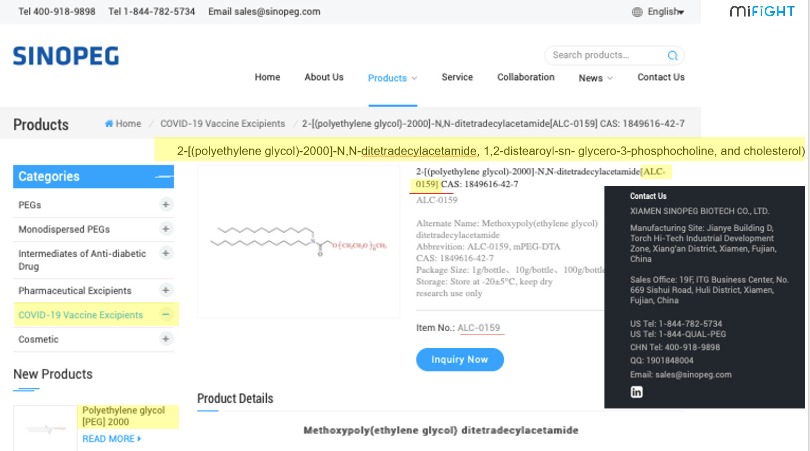Expand Monodispersed PEGs category
Screen dimensions: 810x451
pyautogui.click(x=166, y=229)
